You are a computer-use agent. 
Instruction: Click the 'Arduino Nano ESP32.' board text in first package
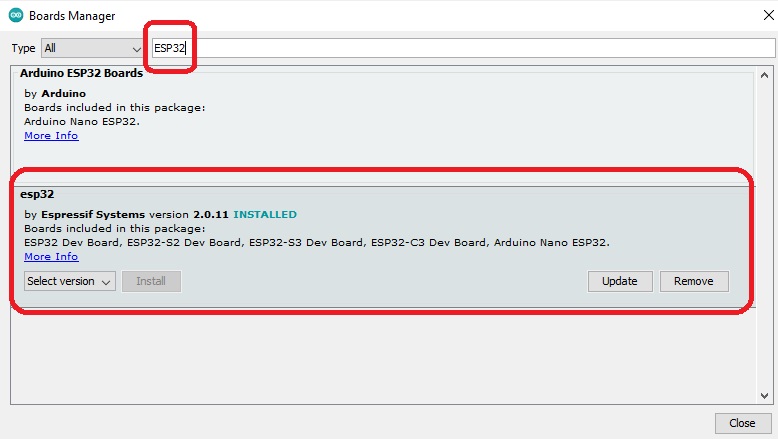(82, 122)
